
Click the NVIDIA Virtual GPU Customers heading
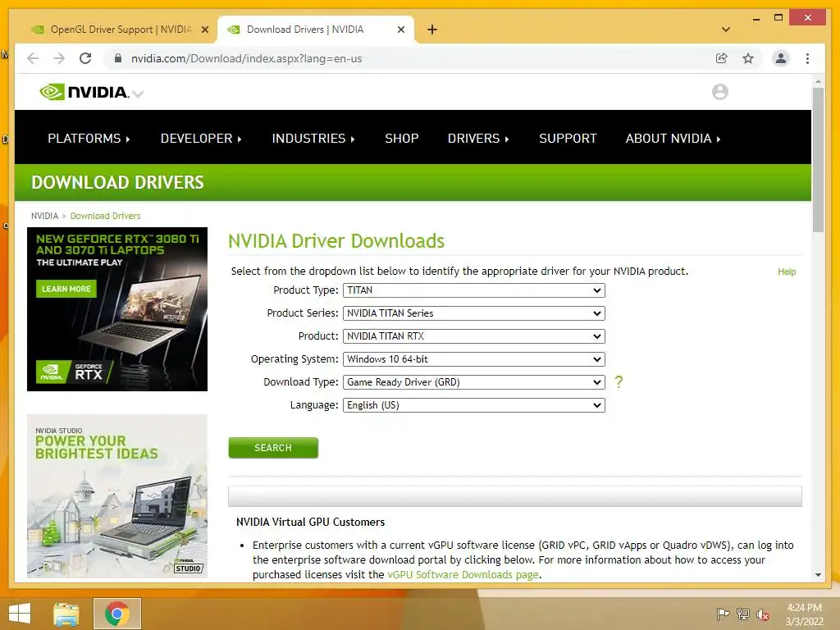311,523
